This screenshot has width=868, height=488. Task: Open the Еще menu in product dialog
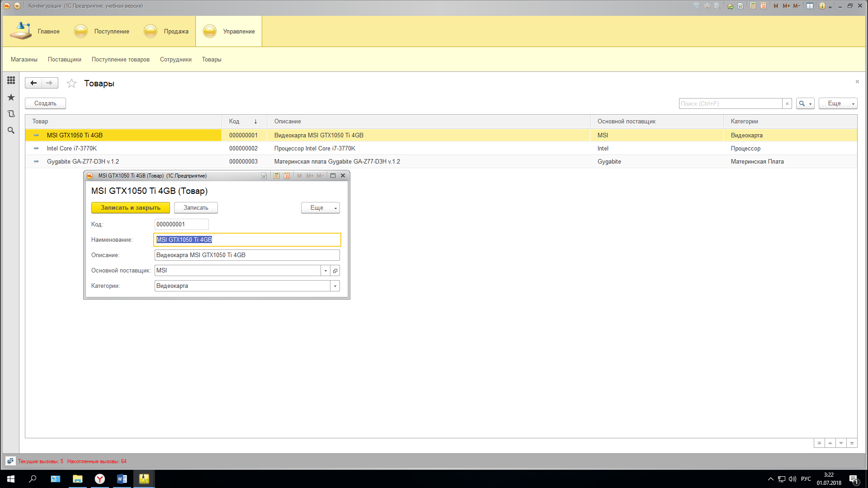[321, 208]
